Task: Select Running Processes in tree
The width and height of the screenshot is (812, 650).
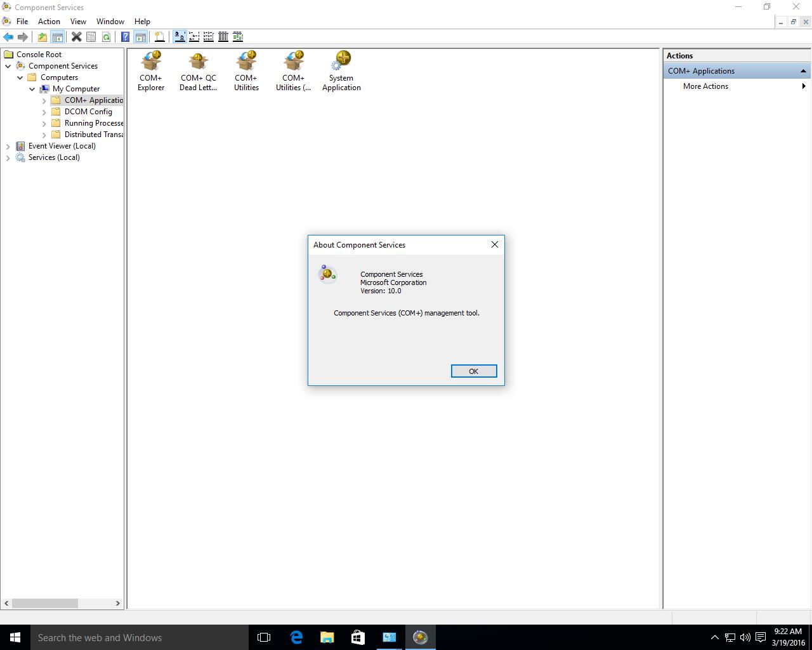Action: point(93,123)
